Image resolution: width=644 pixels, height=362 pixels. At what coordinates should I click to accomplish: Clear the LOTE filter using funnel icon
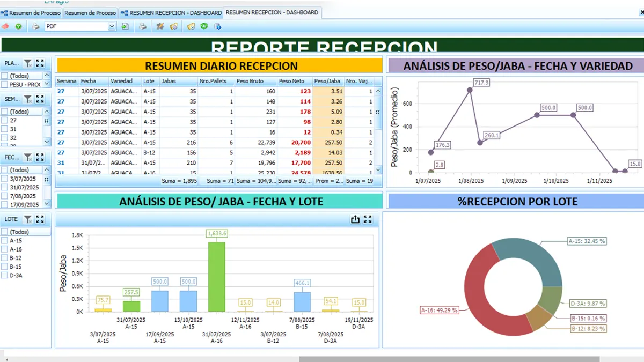pos(28,219)
